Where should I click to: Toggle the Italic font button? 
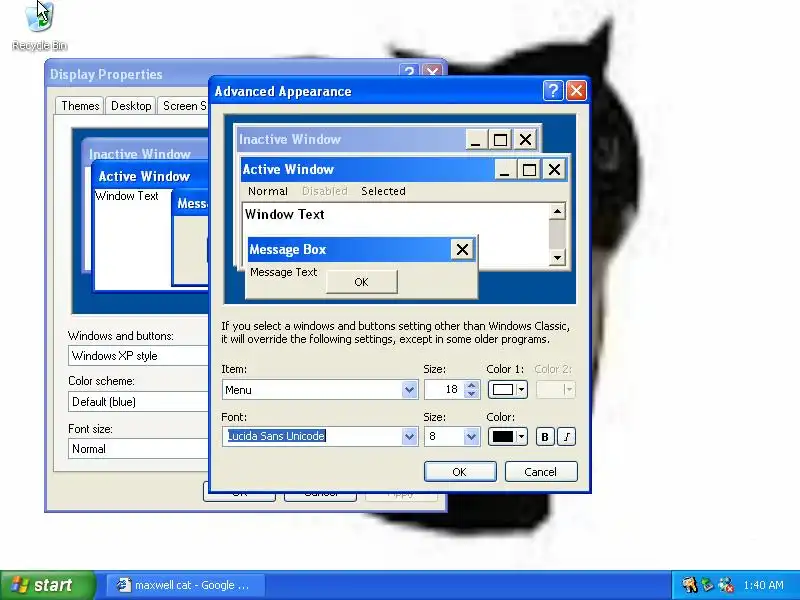pyautogui.click(x=567, y=437)
